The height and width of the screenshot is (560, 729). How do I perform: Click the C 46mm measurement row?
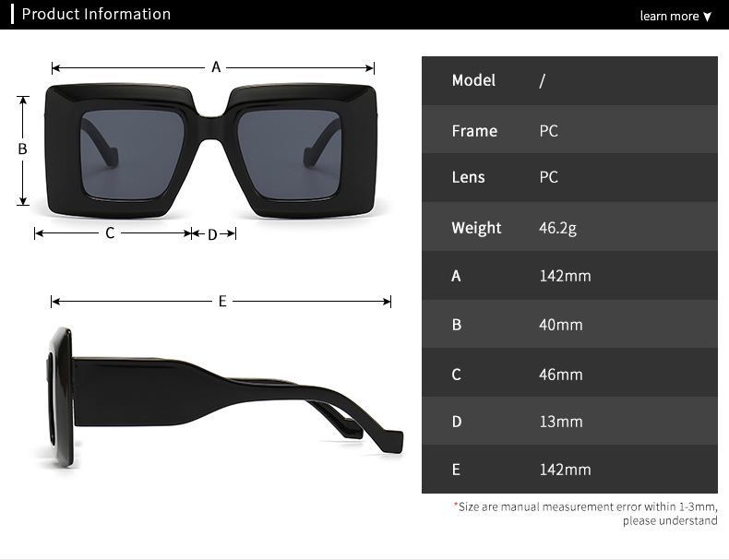[x=569, y=372]
